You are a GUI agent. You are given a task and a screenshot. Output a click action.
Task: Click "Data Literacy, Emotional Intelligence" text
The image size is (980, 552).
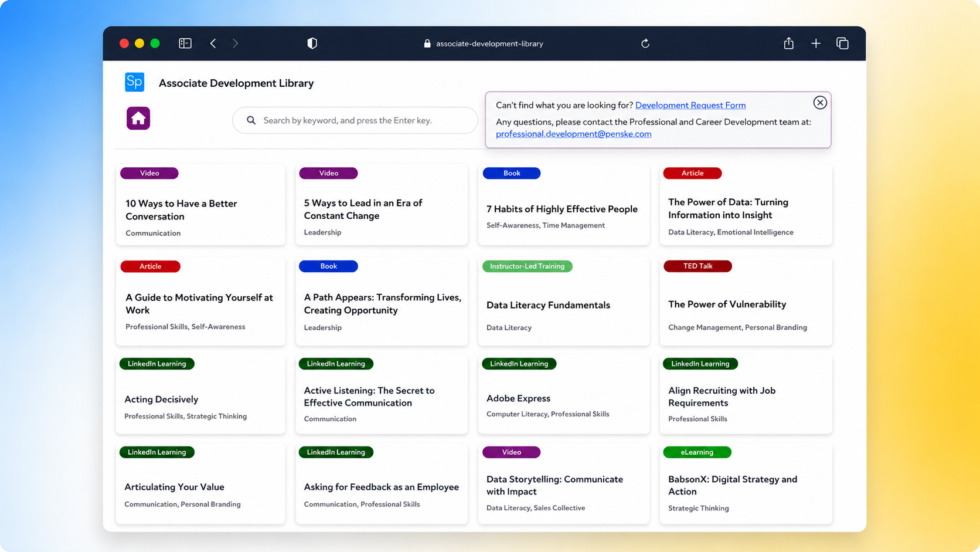pos(731,232)
